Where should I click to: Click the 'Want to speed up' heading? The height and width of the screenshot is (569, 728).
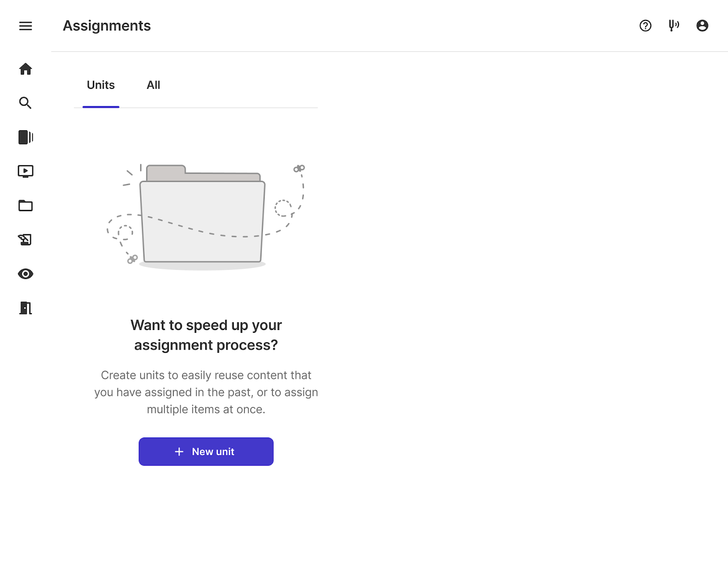pos(206,335)
